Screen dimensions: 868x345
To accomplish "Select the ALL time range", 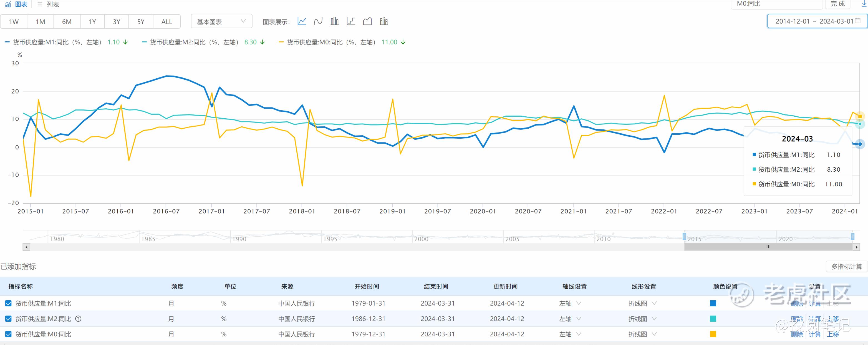I will point(167,22).
